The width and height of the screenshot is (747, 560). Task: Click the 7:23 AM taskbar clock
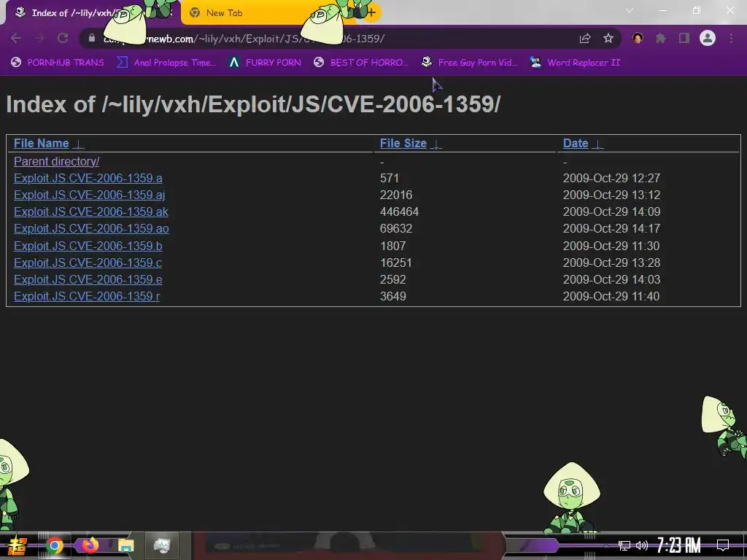pos(679,545)
